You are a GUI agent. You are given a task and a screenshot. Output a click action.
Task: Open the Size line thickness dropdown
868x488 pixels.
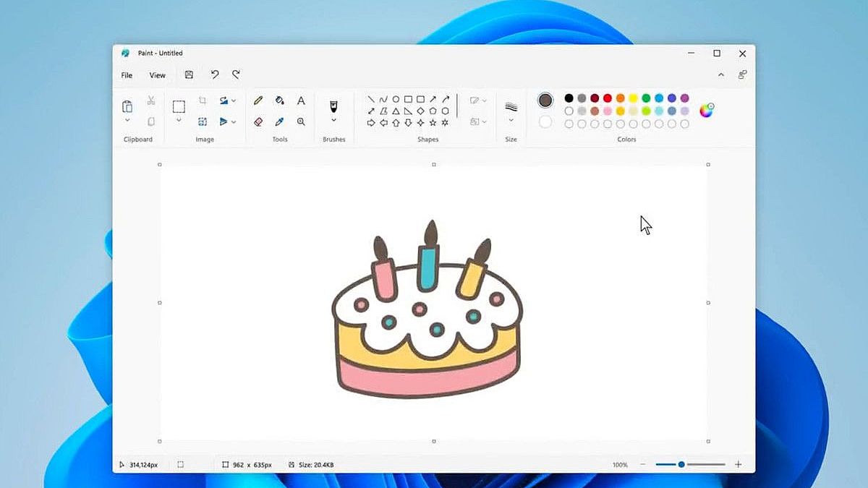pos(511,120)
